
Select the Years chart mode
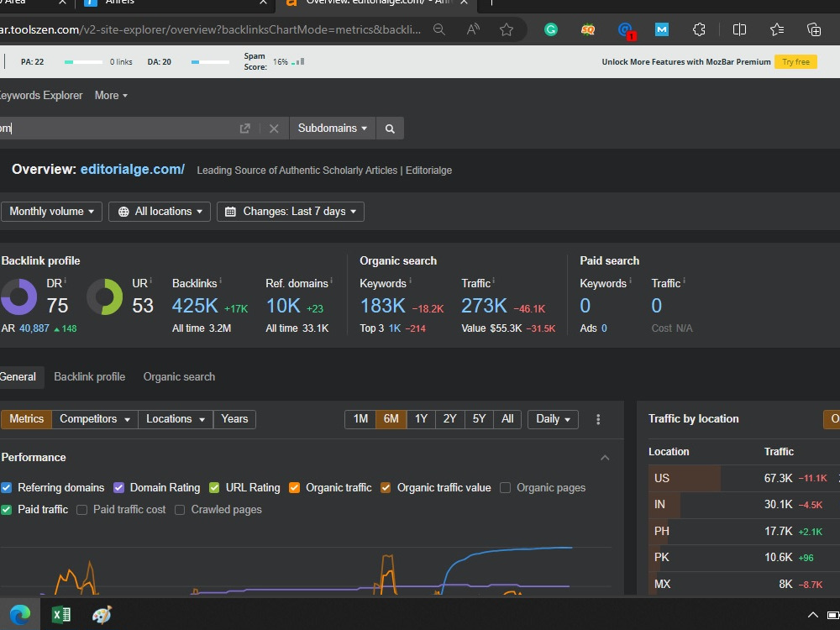pos(234,419)
